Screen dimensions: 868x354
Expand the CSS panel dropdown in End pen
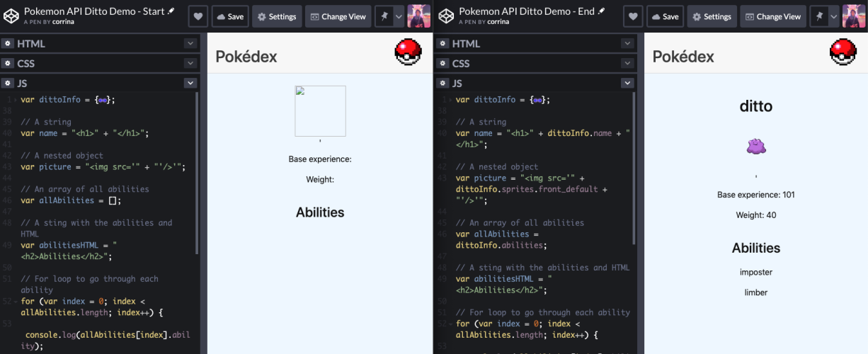[627, 63]
